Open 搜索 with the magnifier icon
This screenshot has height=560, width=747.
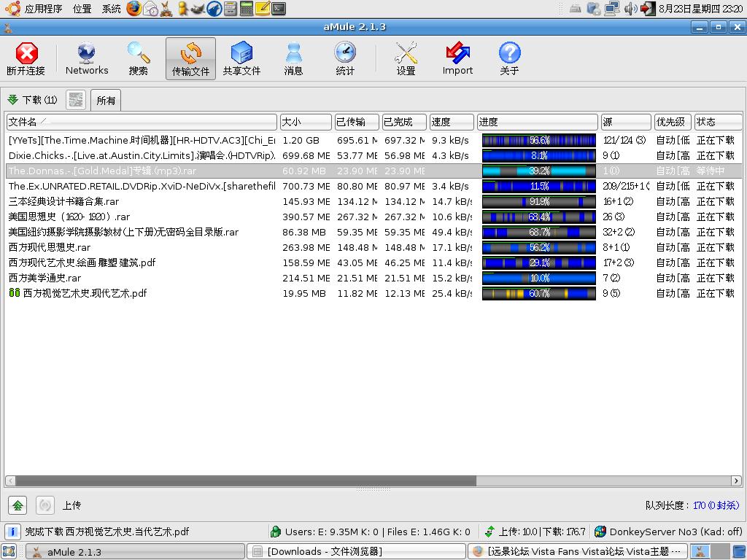138,52
